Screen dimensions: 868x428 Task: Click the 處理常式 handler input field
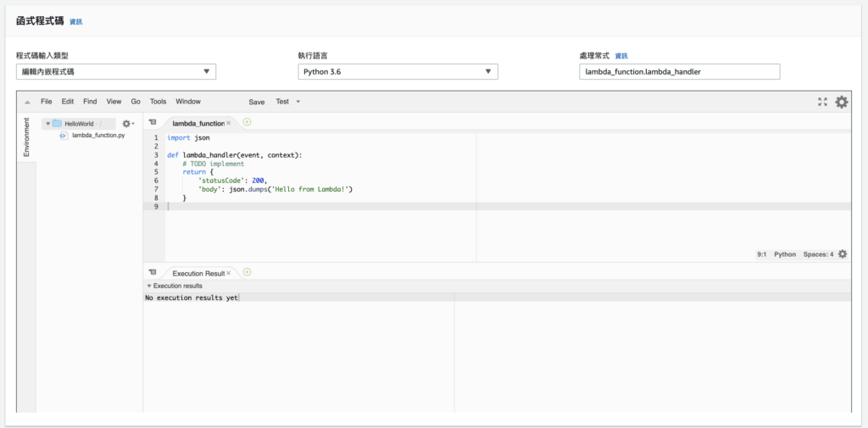click(x=679, y=72)
